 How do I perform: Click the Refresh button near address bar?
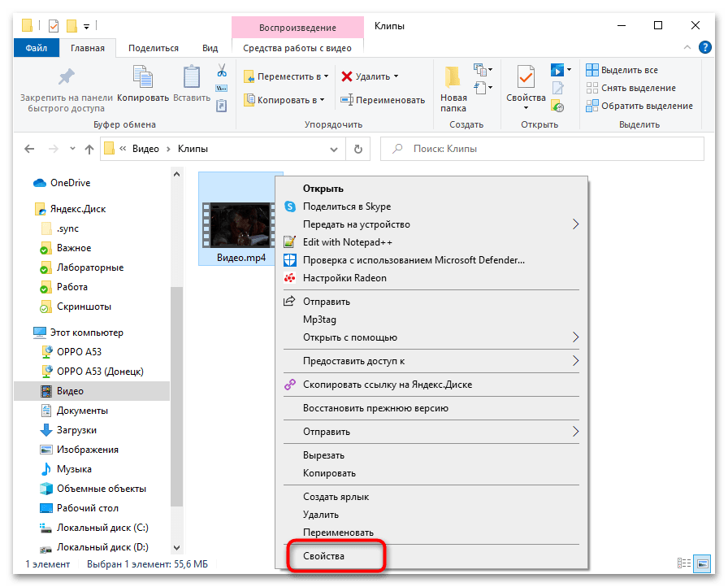point(357,150)
